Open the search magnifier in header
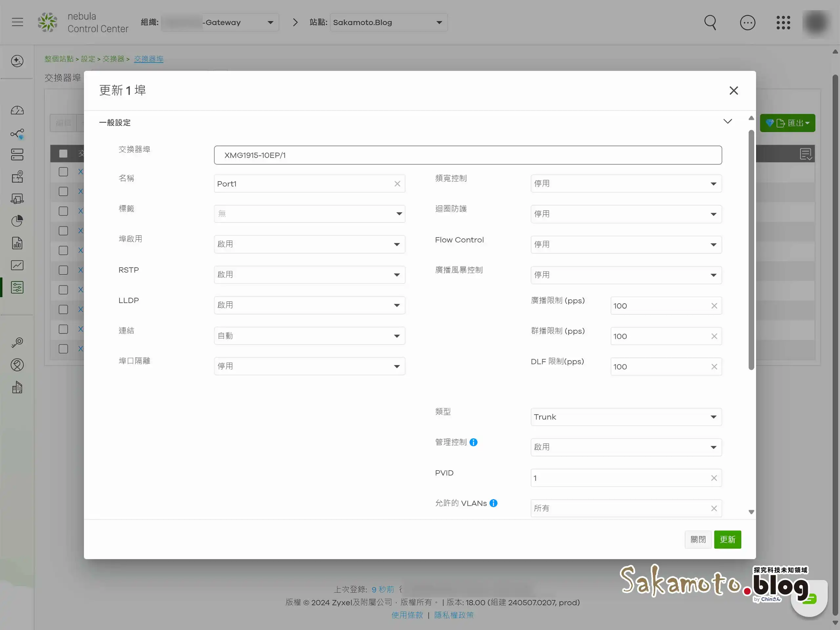840x630 pixels. coord(710,22)
